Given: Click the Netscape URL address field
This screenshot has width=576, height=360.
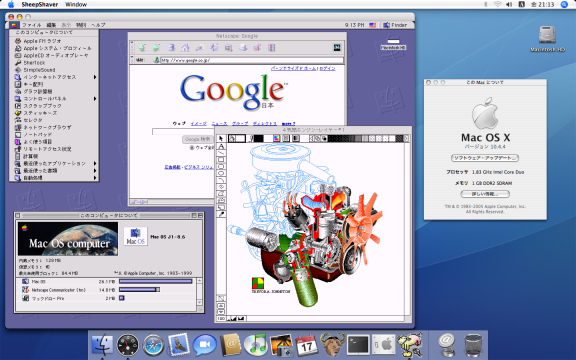Looking at the screenshot, I should click(x=252, y=60).
